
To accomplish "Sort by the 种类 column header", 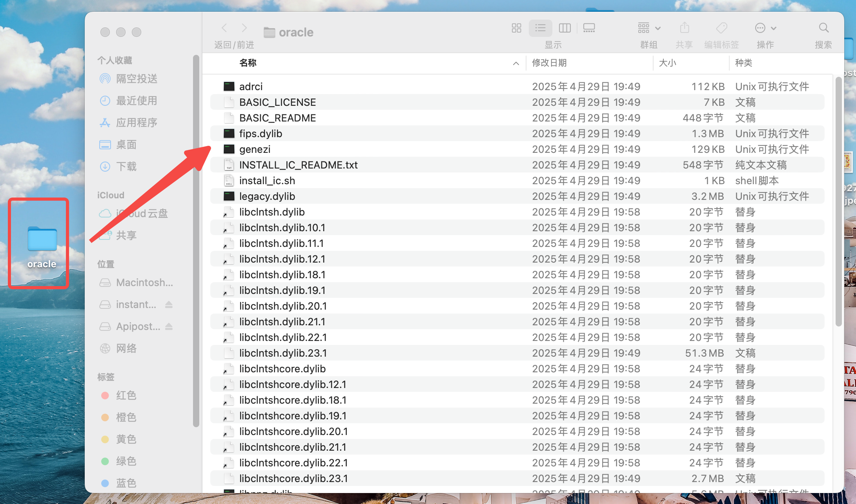I will click(x=743, y=63).
